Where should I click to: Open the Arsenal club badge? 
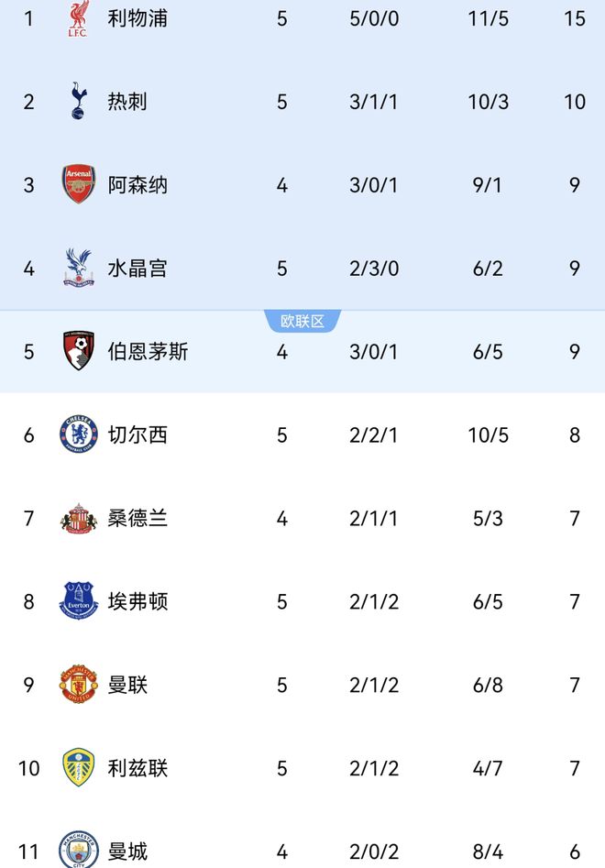coord(78,184)
